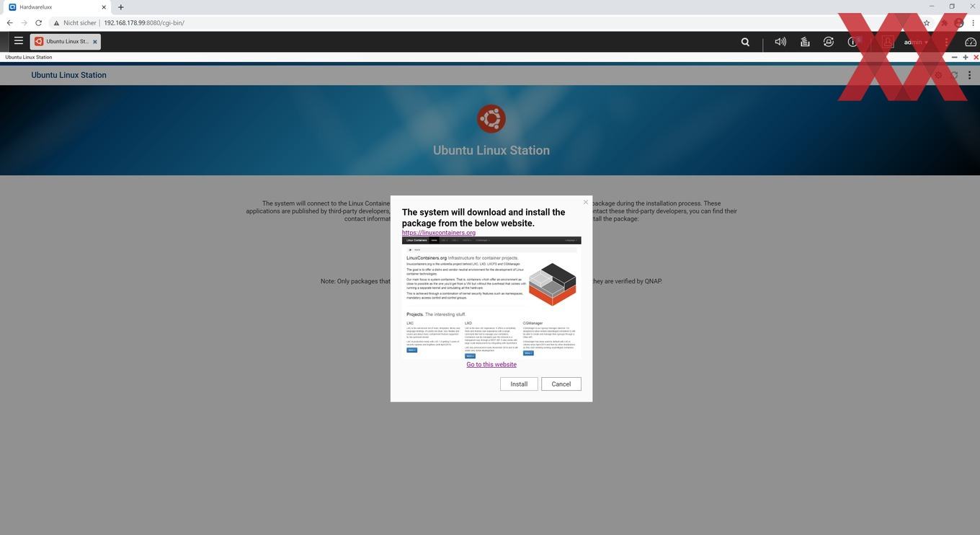Open the QTS dashboard gauge icon
The height and width of the screenshot is (535, 980).
[x=970, y=42]
